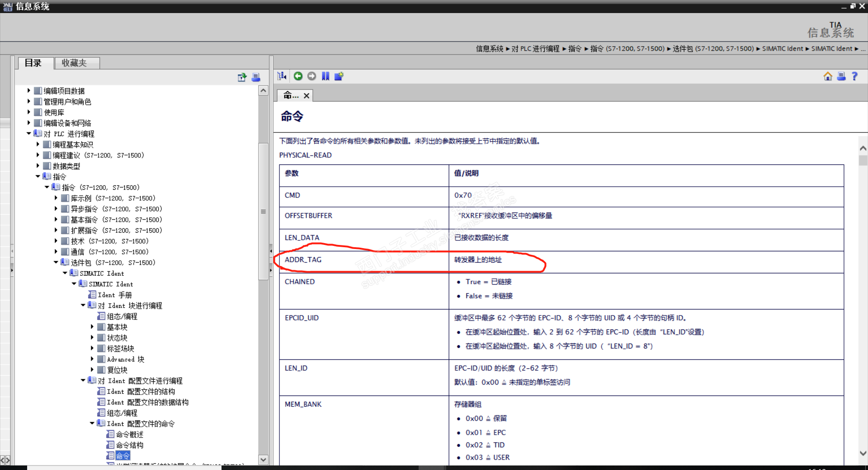Expand the 基本指令 (S7-1200, S7-1500) node
Viewport: 868px width, 470px height.
coord(56,220)
